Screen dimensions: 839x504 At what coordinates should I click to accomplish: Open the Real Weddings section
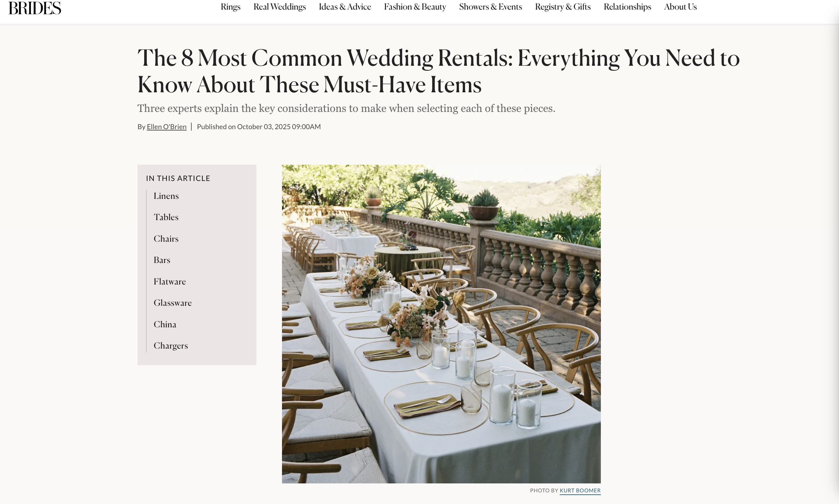point(279,7)
